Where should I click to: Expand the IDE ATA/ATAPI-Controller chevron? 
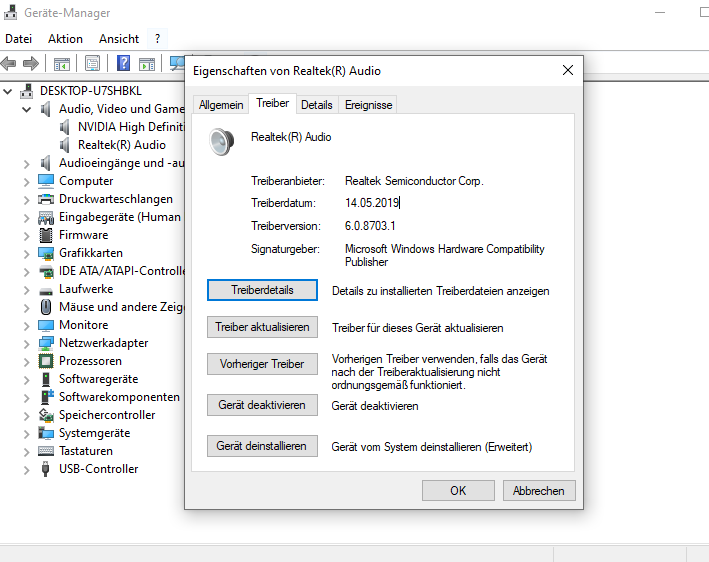tap(27, 272)
